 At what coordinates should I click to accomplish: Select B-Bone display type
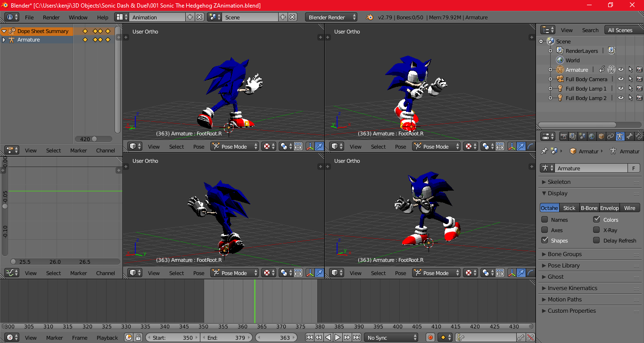[589, 208]
